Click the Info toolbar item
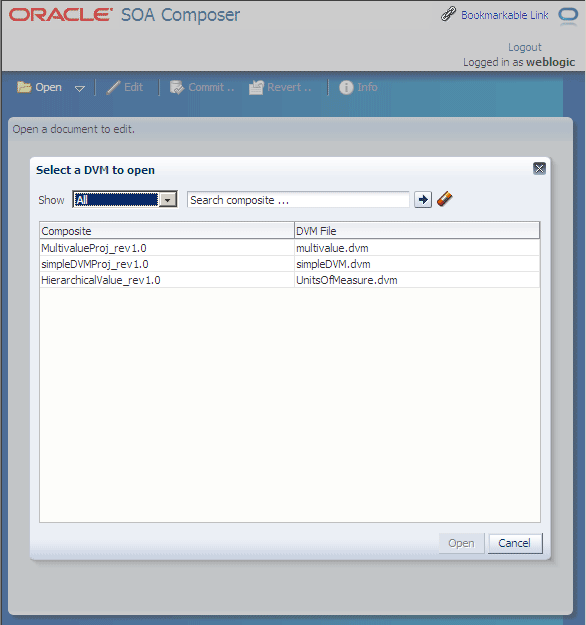Viewport: 586px width, 625px height. click(x=358, y=87)
